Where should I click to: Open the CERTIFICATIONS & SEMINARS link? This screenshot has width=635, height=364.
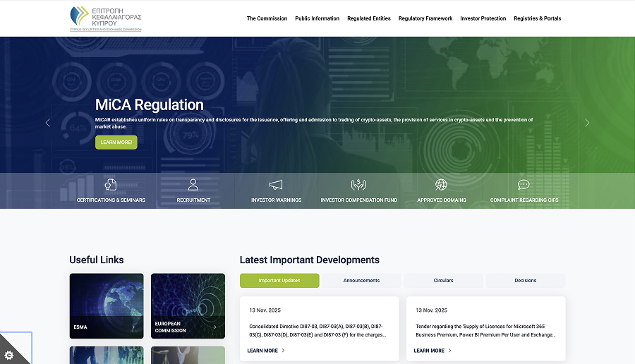click(x=111, y=200)
